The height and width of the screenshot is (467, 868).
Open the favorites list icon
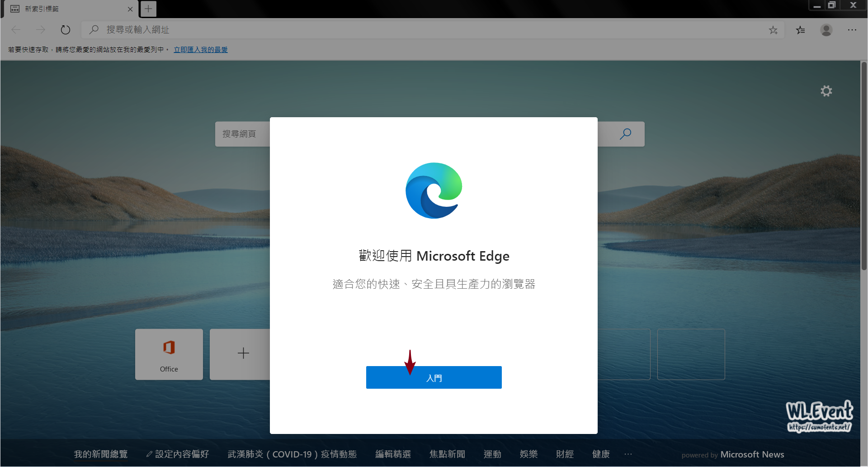point(800,30)
